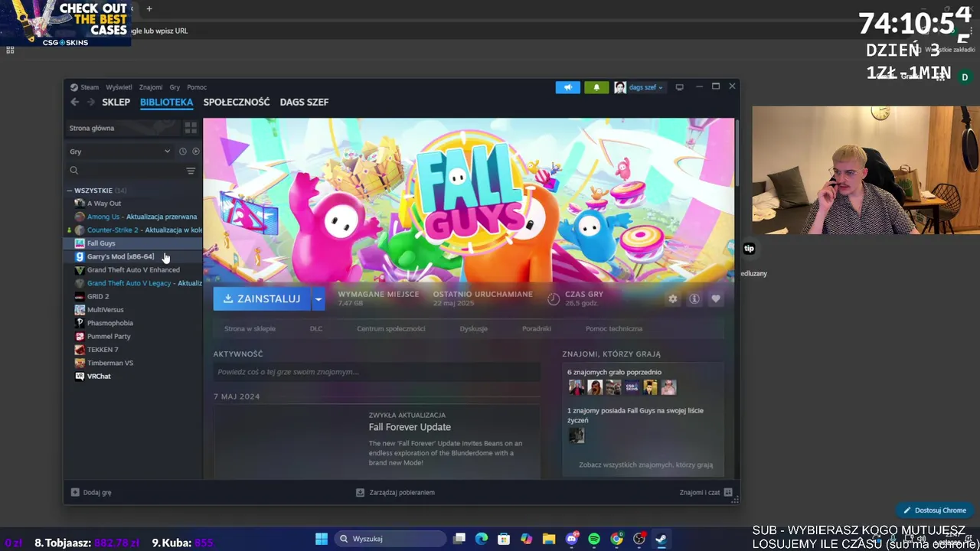Open File Explorer from the taskbar
This screenshot has height=551, width=980.
point(549,539)
